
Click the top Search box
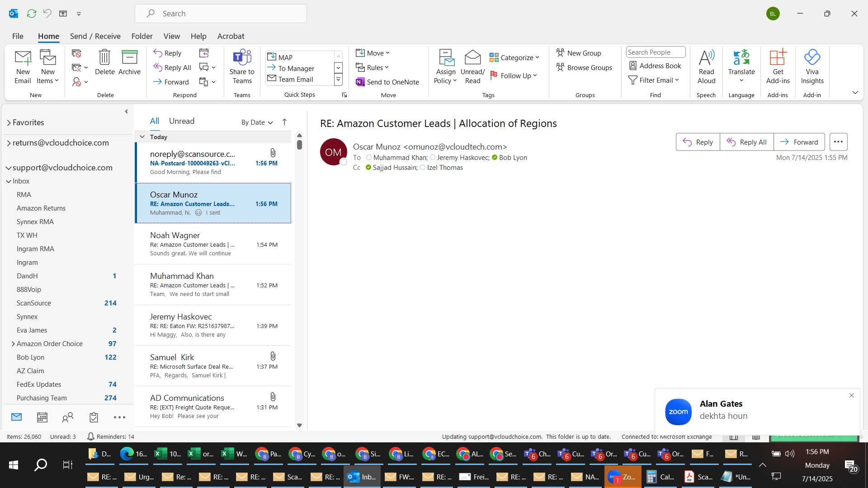coord(221,14)
